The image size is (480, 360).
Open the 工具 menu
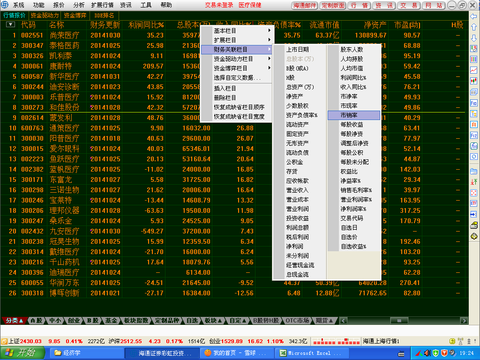[146, 5]
